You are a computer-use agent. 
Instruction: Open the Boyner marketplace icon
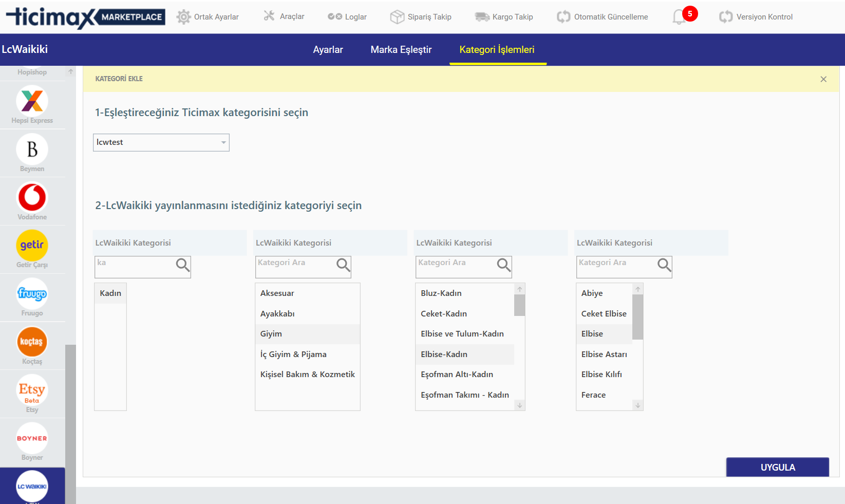(x=32, y=438)
